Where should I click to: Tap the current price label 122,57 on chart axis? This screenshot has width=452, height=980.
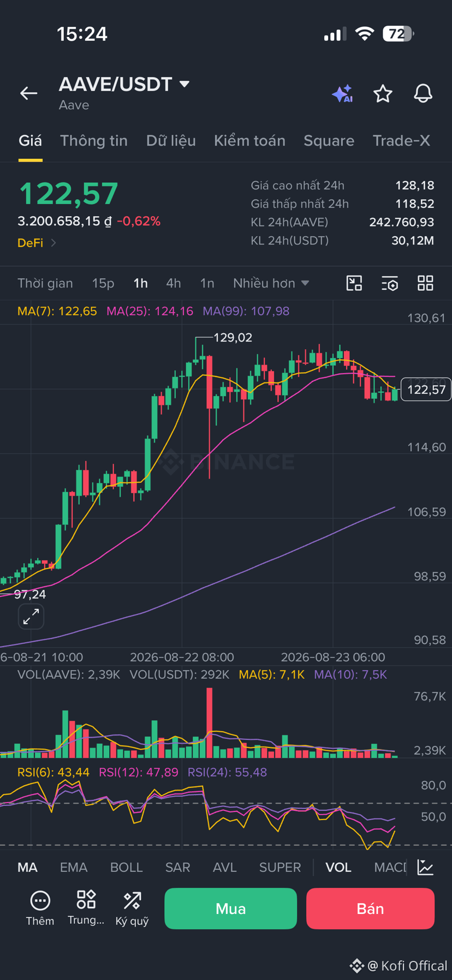coord(426,389)
